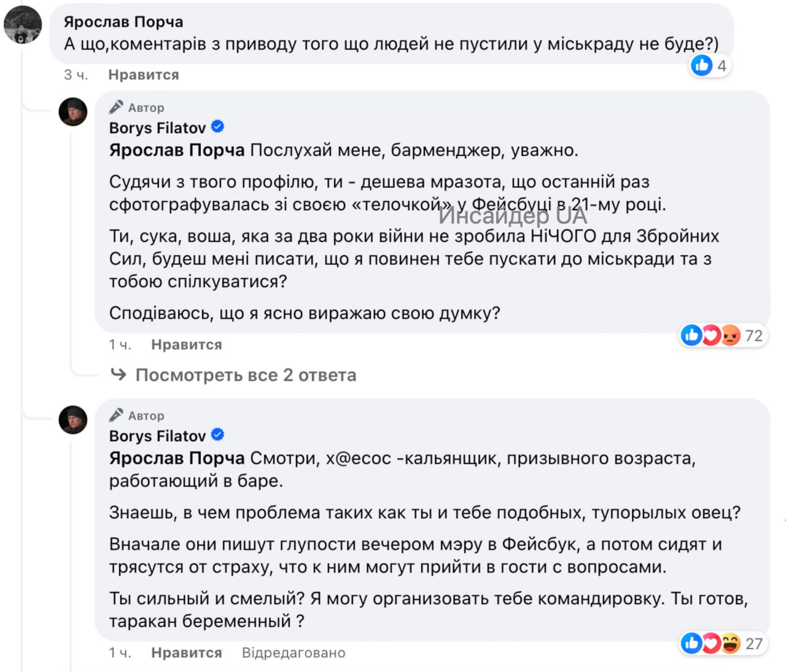Image resolution: width=786 pixels, height=672 pixels.
Task: Like Ярослав Порча's comment via Нравится
Action: (x=144, y=75)
